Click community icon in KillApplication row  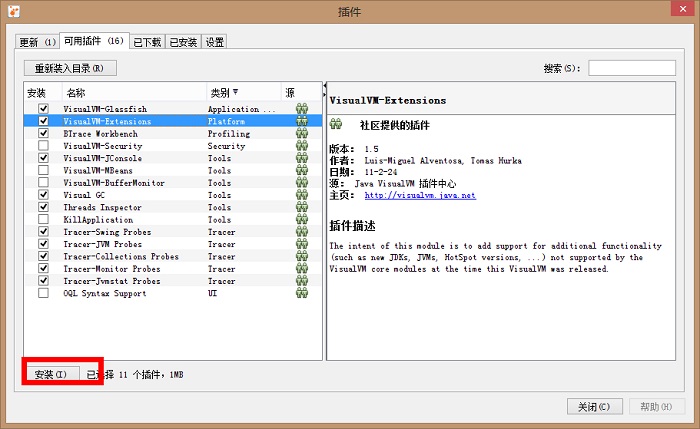[x=302, y=219]
